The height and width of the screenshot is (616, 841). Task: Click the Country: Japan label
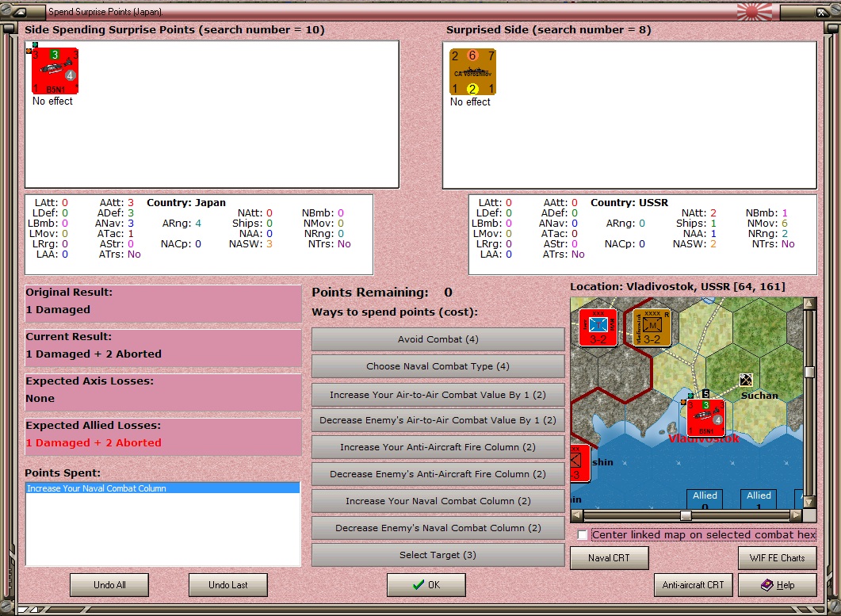186,203
